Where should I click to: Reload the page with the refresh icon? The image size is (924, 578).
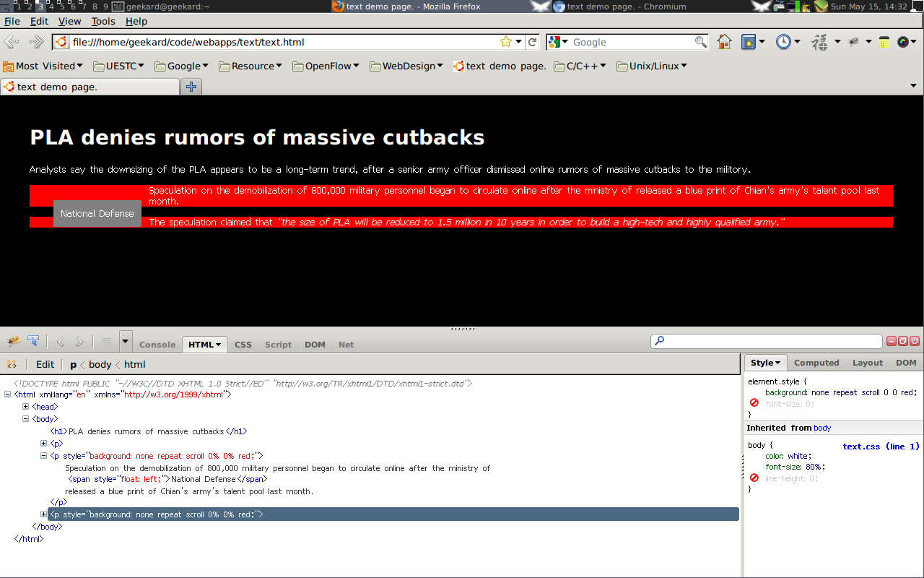533,42
